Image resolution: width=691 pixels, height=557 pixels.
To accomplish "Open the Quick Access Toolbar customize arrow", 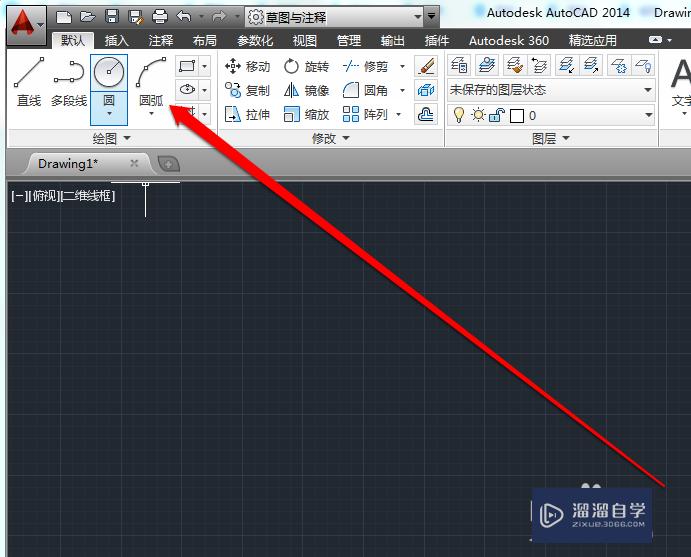I will pyautogui.click(x=432, y=17).
